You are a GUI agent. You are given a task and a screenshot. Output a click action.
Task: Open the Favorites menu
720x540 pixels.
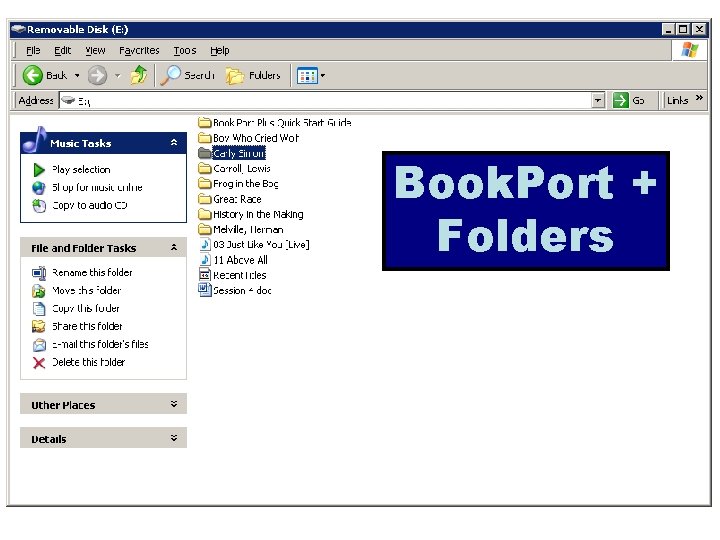tap(139, 51)
